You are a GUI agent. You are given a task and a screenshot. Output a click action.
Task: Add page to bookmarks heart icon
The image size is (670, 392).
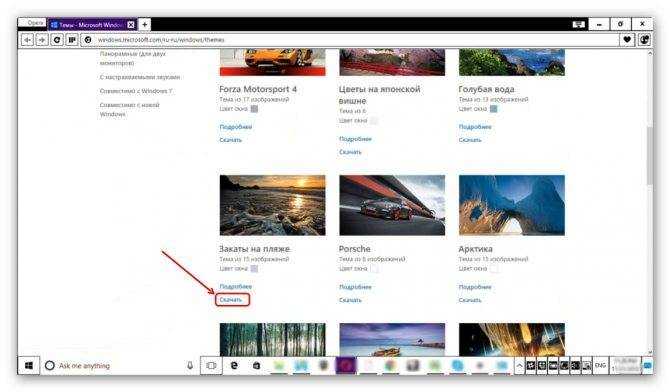pos(627,40)
